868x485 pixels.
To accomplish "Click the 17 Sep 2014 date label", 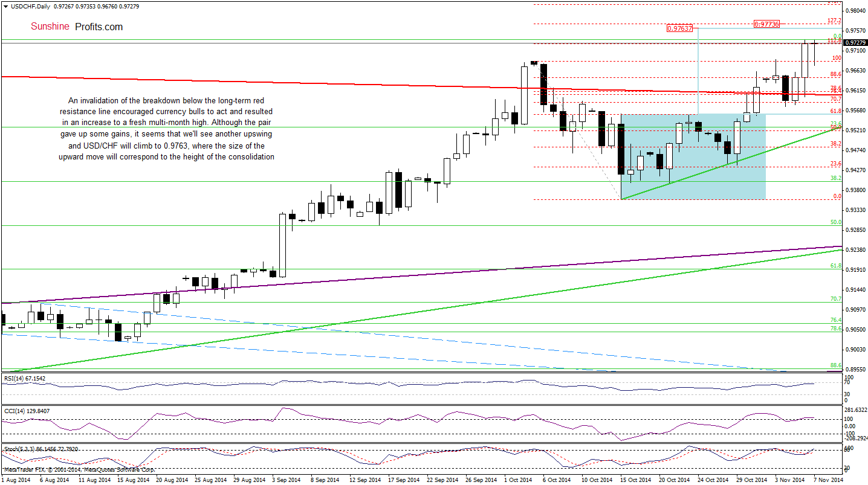I will 403,480.
